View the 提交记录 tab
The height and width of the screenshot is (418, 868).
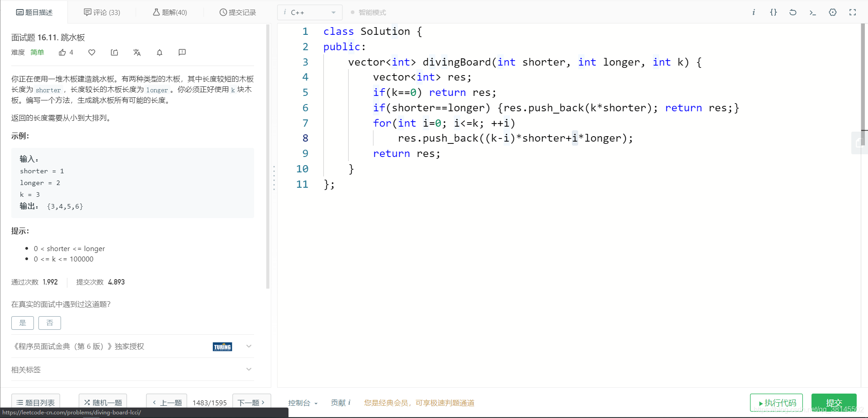coord(238,12)
